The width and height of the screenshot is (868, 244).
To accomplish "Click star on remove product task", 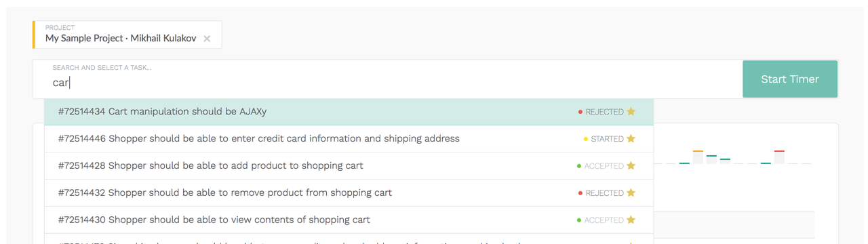I will tap(631, 193).
